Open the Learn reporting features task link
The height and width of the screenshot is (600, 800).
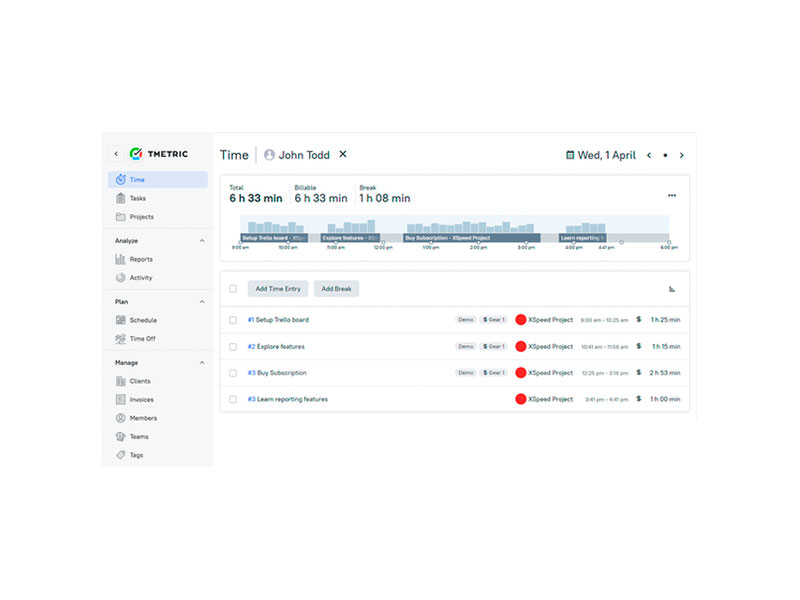288,399
